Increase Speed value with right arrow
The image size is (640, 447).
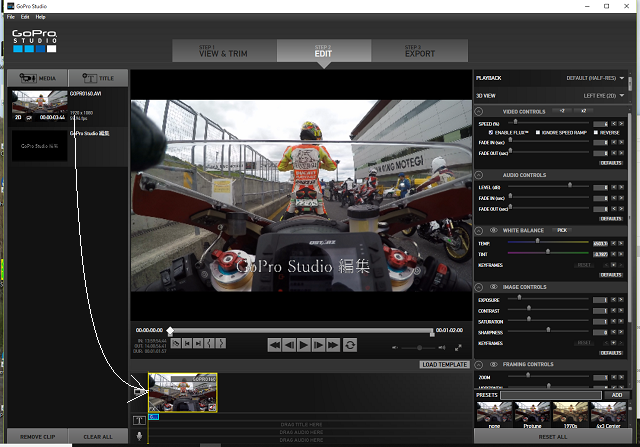621,124
